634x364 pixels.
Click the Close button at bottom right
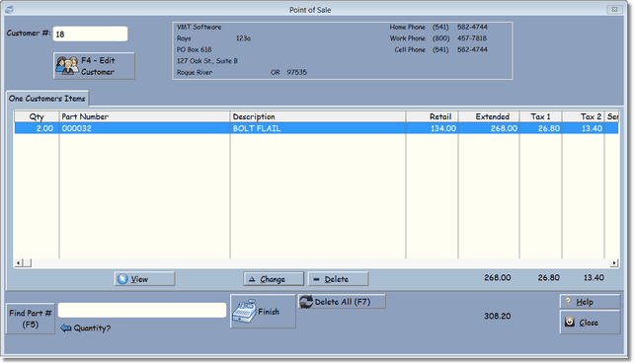click(x=590, y=323)
